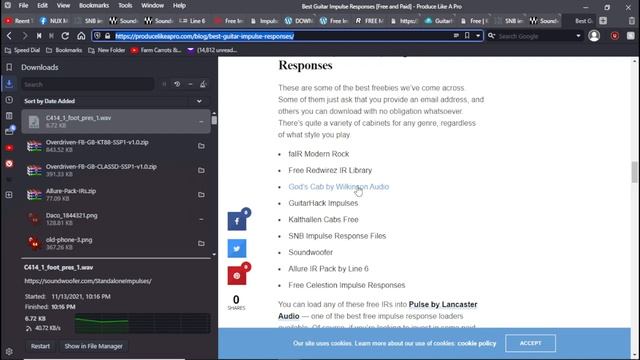Clear finished downloads with broom icon
The width and height of the screenshot is (640, 360).
[203, 84]
